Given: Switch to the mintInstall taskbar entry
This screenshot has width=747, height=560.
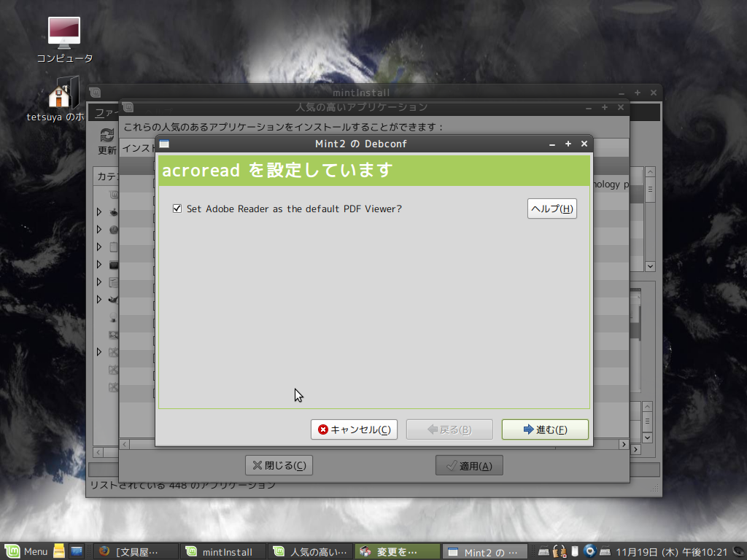Looking at the screenshot, I should (223, 551).
